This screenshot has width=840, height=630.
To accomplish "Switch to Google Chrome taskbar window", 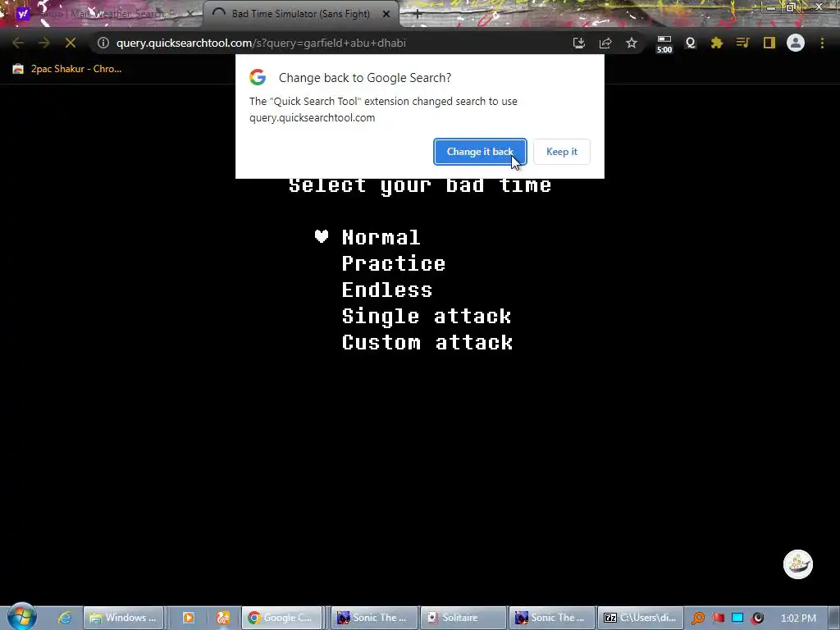I will tap(282, 618).
